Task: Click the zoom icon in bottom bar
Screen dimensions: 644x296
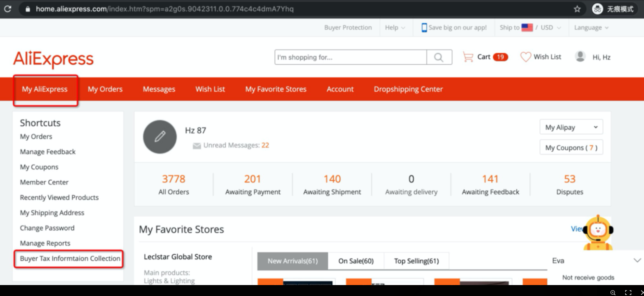Action: [x=613, y=292]
